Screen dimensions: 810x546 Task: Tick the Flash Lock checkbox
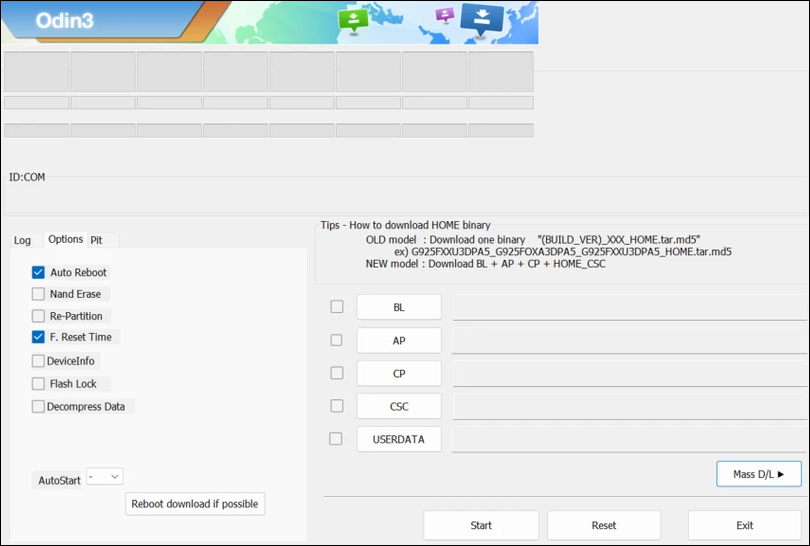click(38, 383)
